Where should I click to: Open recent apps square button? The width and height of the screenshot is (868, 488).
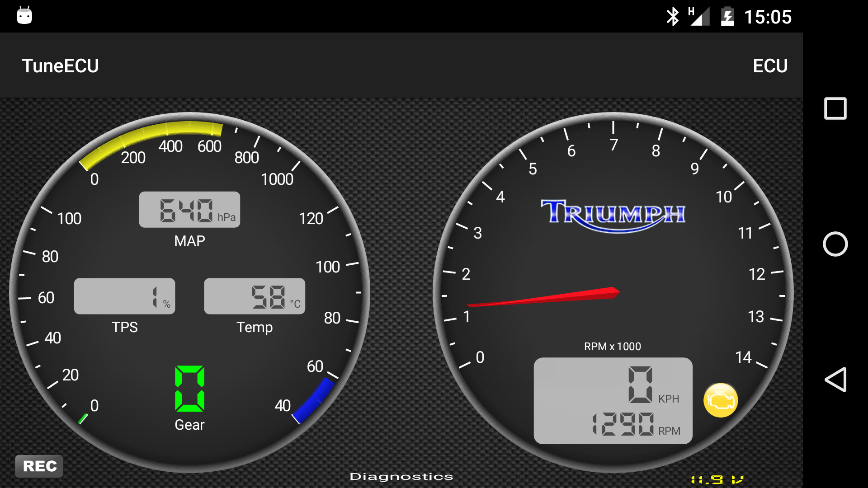[x=835, y=108]
